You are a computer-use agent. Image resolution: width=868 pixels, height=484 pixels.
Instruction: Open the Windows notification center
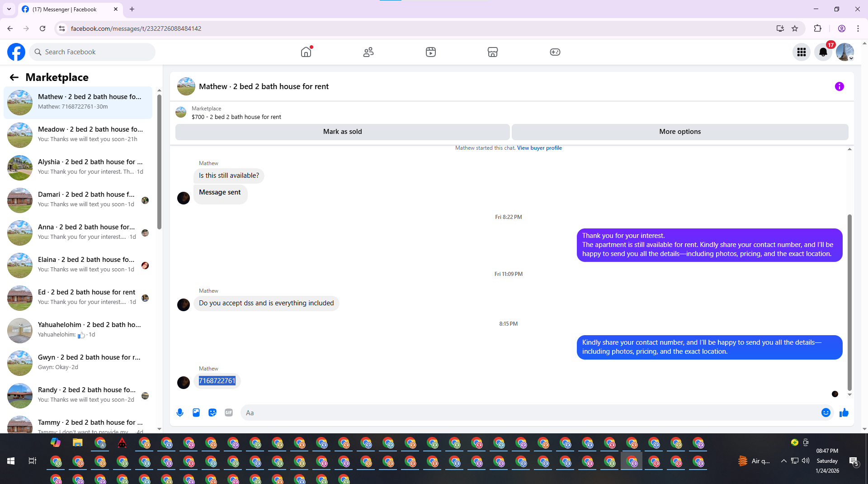[854, 461]
